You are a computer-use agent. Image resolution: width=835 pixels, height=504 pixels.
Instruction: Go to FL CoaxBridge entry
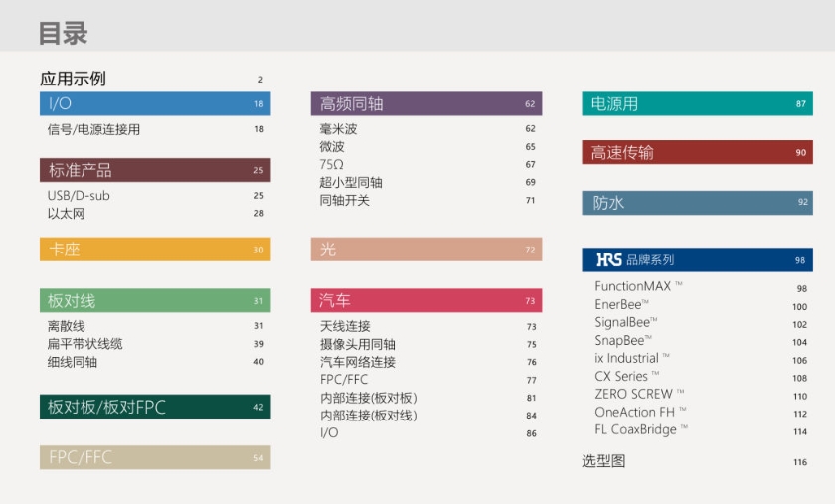tap(641, 430)
